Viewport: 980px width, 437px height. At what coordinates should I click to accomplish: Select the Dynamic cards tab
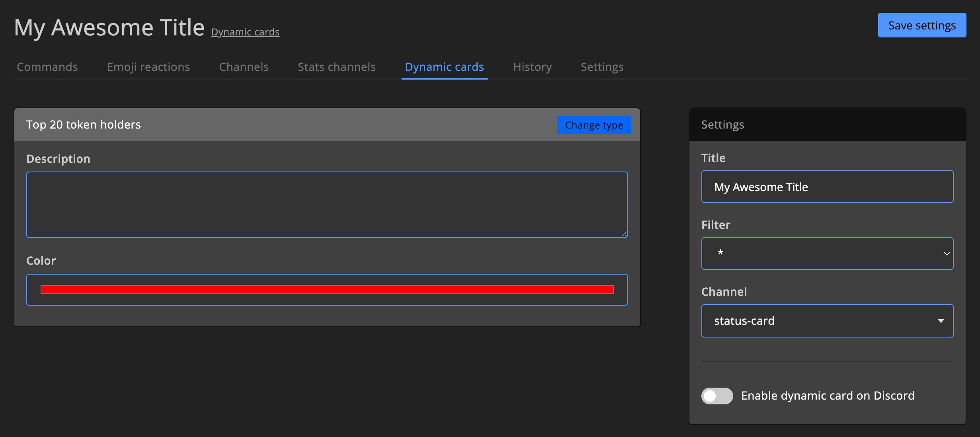click(444, 67)
